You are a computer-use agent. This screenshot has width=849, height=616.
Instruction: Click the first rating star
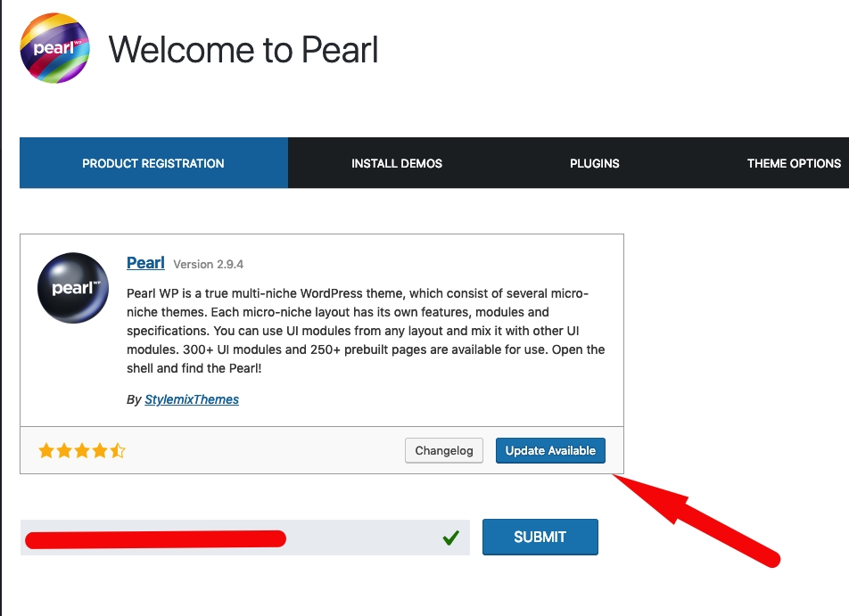coord(46,451)
